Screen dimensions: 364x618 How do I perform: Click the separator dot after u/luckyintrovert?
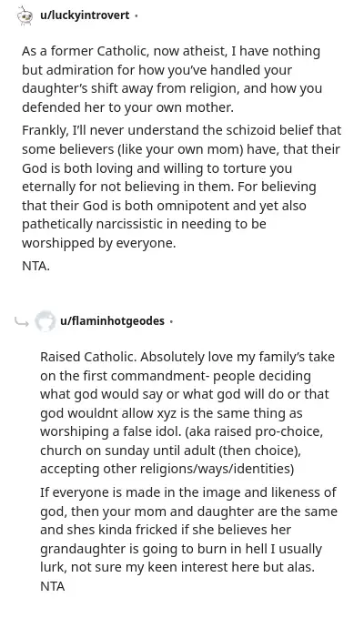pos(136,16)
